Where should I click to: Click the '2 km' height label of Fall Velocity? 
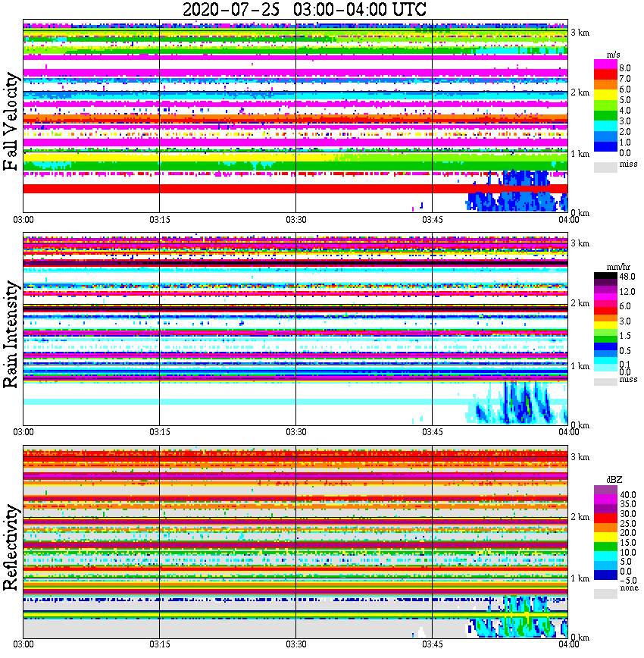click(580, 92)
